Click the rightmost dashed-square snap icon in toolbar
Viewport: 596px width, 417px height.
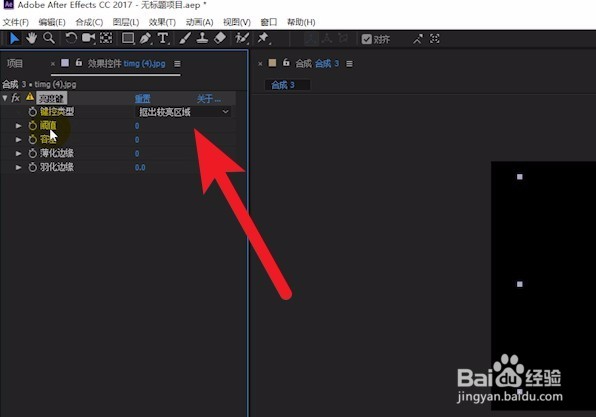coord(434,38)
